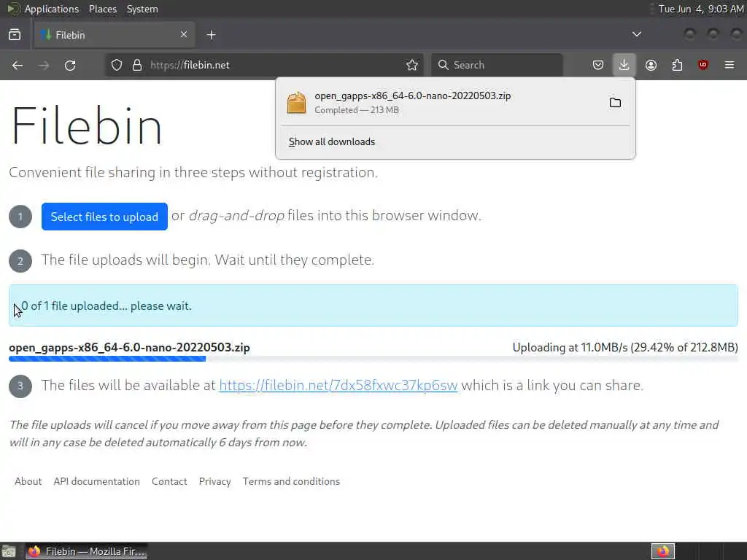Click the upload progress bar

[x=373, y=359]
